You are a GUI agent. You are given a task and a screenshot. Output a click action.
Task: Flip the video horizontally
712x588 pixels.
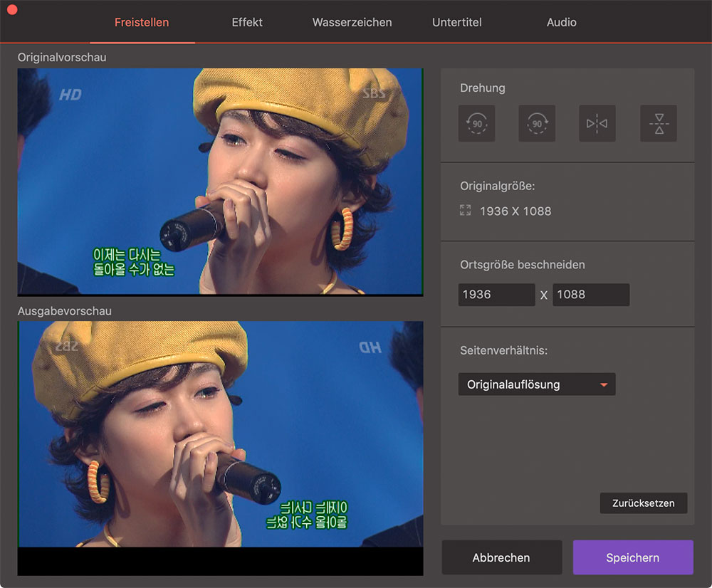click(x=597, y=123)
